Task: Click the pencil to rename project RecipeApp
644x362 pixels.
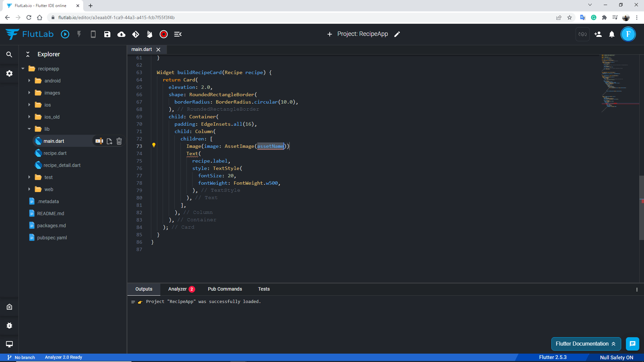Action: click(x=397, y=34)
